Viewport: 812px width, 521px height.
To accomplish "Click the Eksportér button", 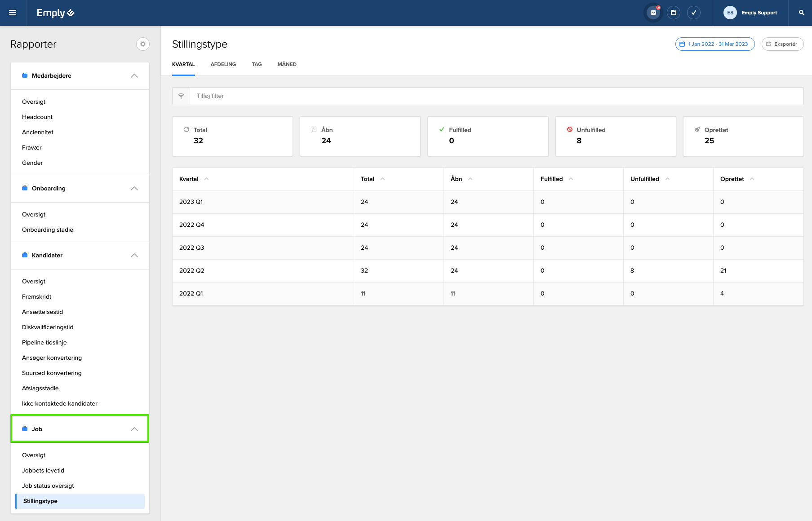I will click(782, 44).
